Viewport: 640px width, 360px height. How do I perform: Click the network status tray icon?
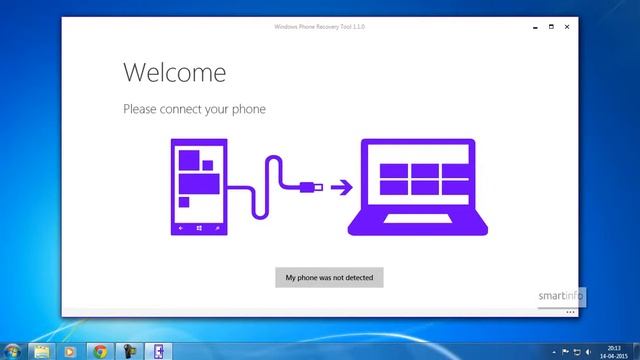pyautogui.click(x=577, y=351)
